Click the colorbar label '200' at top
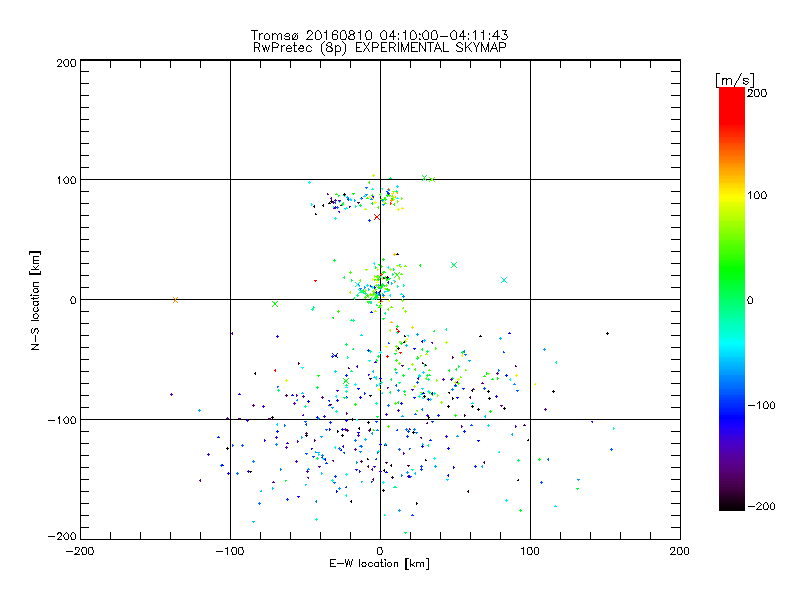Image resolution: width=800 pixels, height=600 pixels. pyautogui.click(x=757, y=93)
